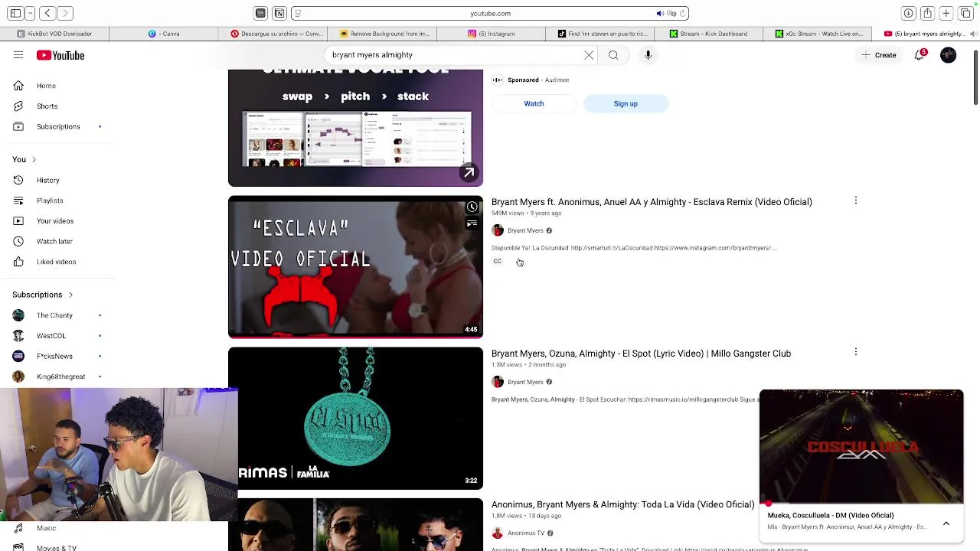The height and width of the screenshot is (551, 980).
Task: Expand the miniplayer queue chevron
Action: click(946, 523)
